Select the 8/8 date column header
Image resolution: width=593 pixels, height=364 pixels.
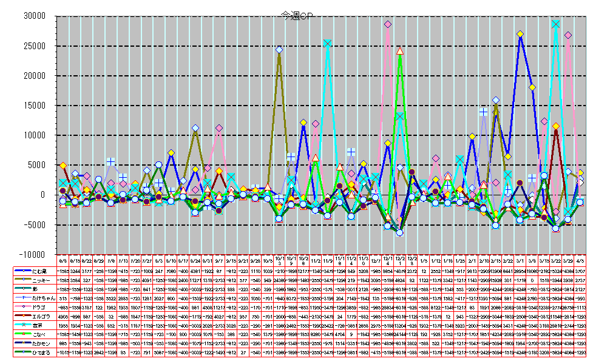[x=63, y=260]
